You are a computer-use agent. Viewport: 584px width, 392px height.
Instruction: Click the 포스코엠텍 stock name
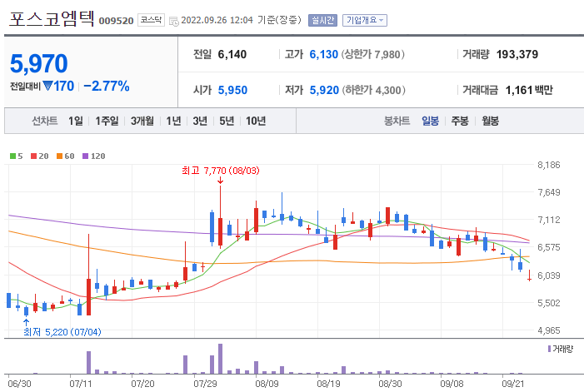click(x=52, y=18)
